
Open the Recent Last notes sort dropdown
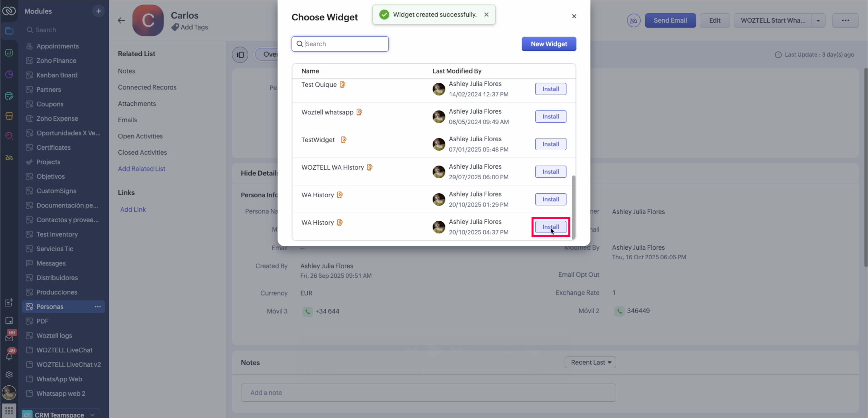(590, 362)
